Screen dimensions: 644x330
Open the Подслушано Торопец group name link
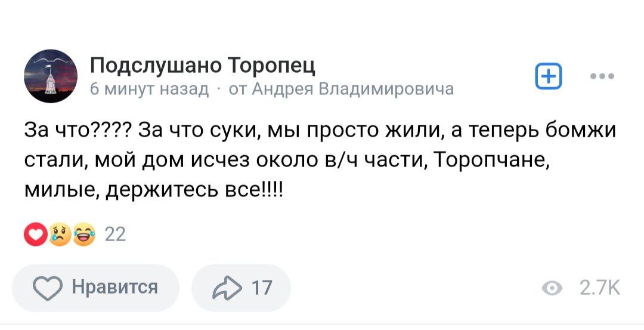pyautogui.click(x=202, y=65)
